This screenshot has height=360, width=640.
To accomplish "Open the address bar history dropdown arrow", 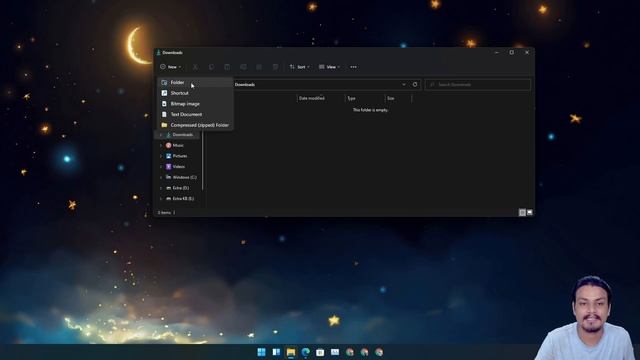I will tap(404, 84).
